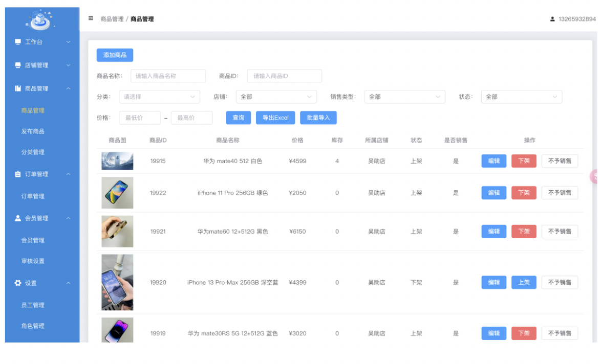Click the 最低价 price field
The width and height of the screenshot is (601, 364).
(x=140, y=118)
